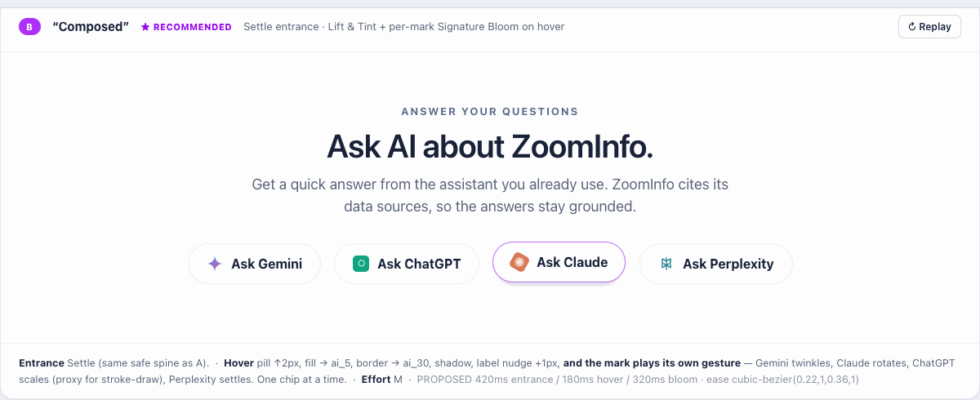Open the highlighted Ask Claude chip label
Viewport: 980px width, 400px height.
coord(572,262)
